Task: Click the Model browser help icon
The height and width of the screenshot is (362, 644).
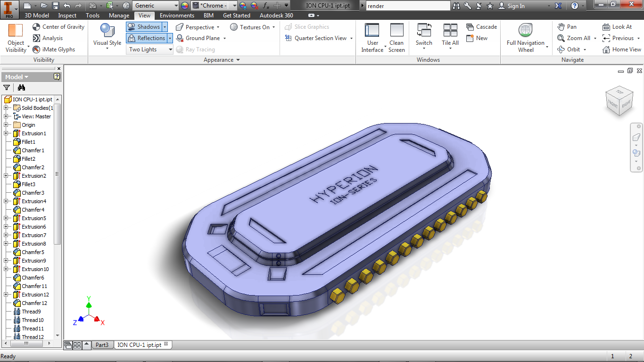Action: 57,77
